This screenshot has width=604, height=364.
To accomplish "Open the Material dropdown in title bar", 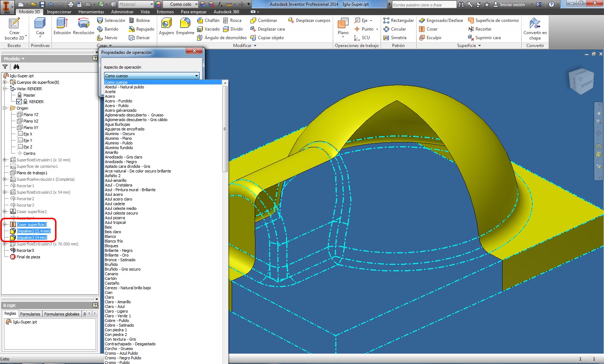I will (x=136, y=4).
